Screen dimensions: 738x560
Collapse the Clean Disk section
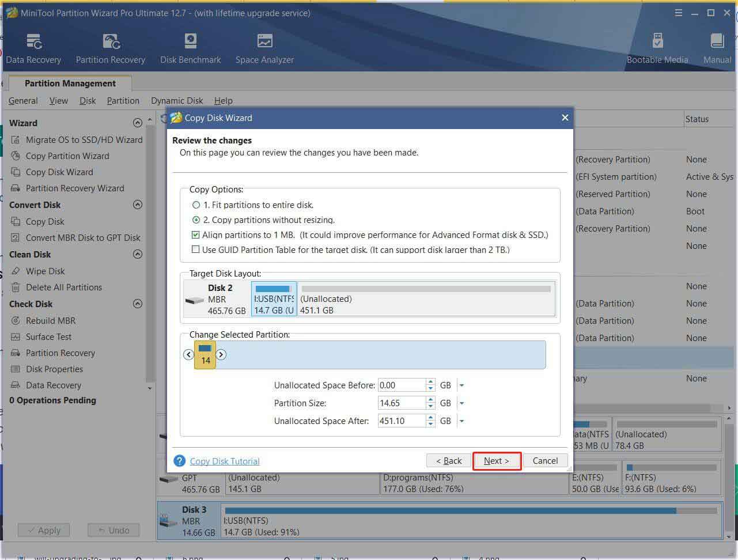[x=137, y=254]
